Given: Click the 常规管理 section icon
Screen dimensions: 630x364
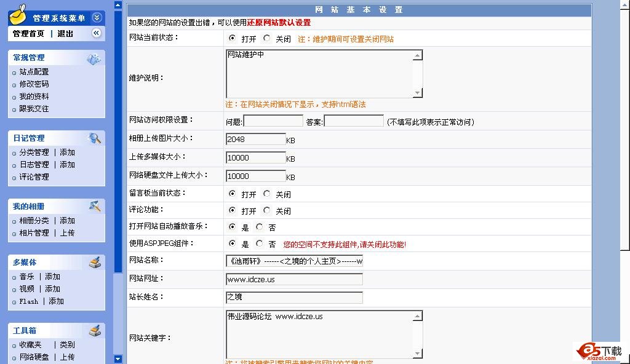Looking at the screenshot, I should click(94, 59).
